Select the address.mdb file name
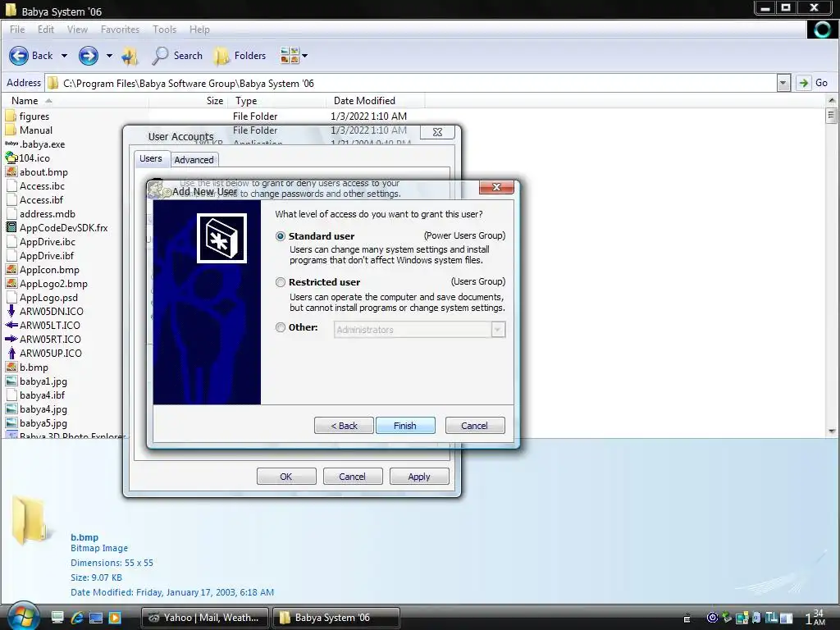 click(x=47, y=214)
